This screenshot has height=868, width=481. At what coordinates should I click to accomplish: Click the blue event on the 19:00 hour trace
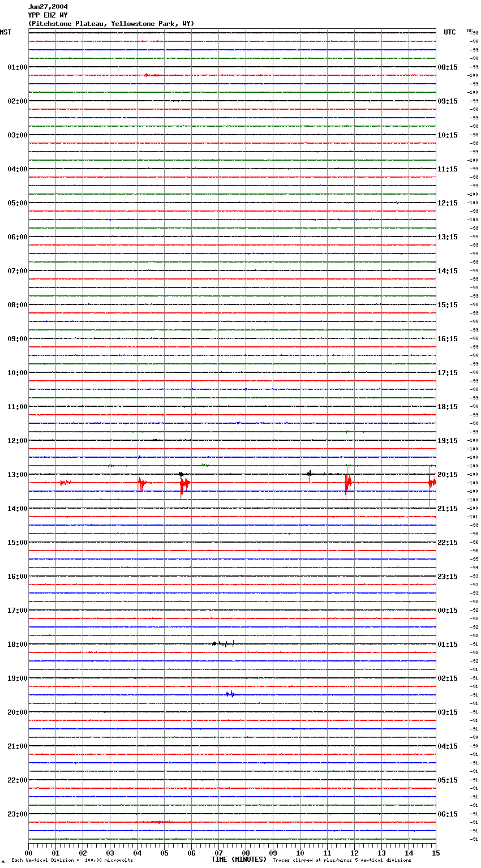click(x=231, y=694)
